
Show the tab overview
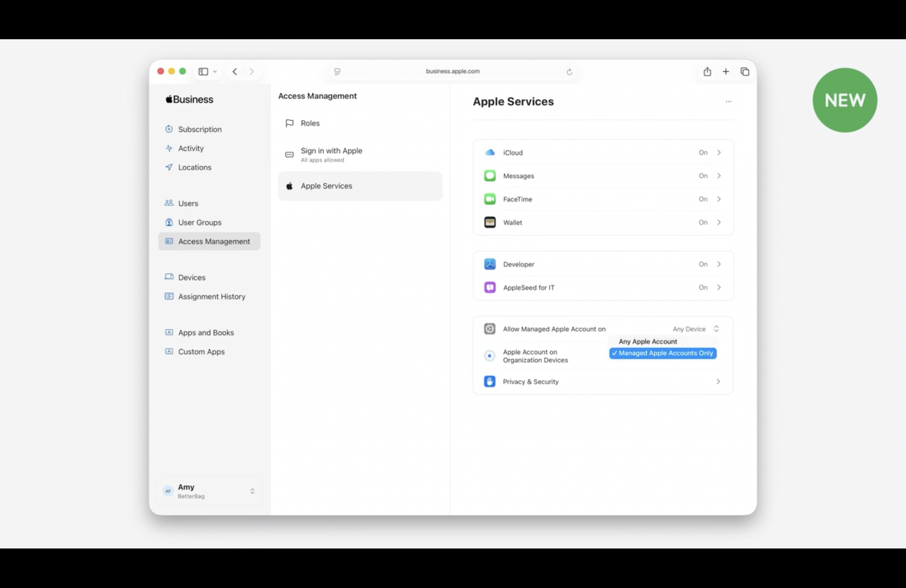(x=745, y=72)
